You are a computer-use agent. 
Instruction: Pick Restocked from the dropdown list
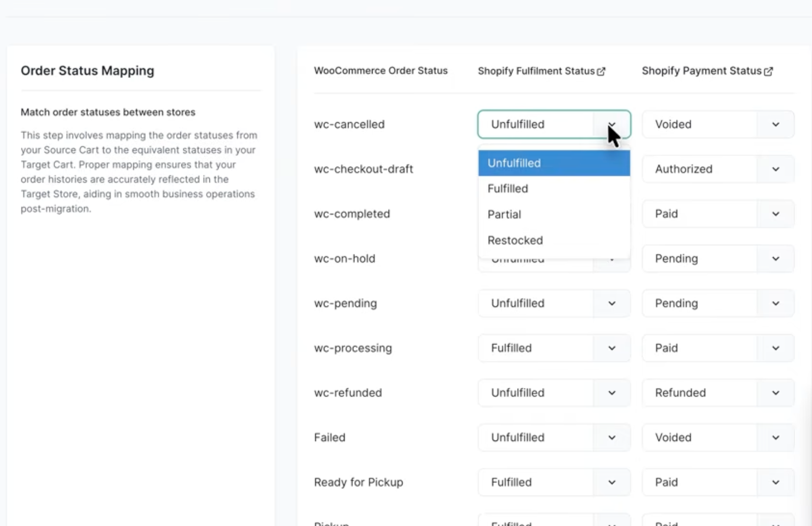(554, 240)
